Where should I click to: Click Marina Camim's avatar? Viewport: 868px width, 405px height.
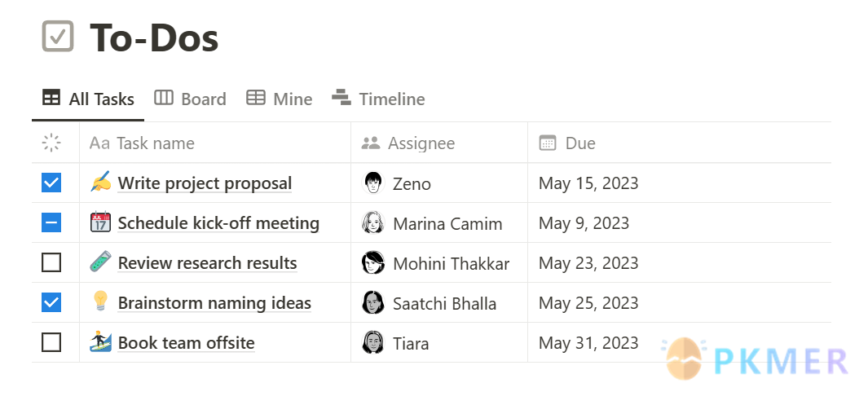coord(373,223)
